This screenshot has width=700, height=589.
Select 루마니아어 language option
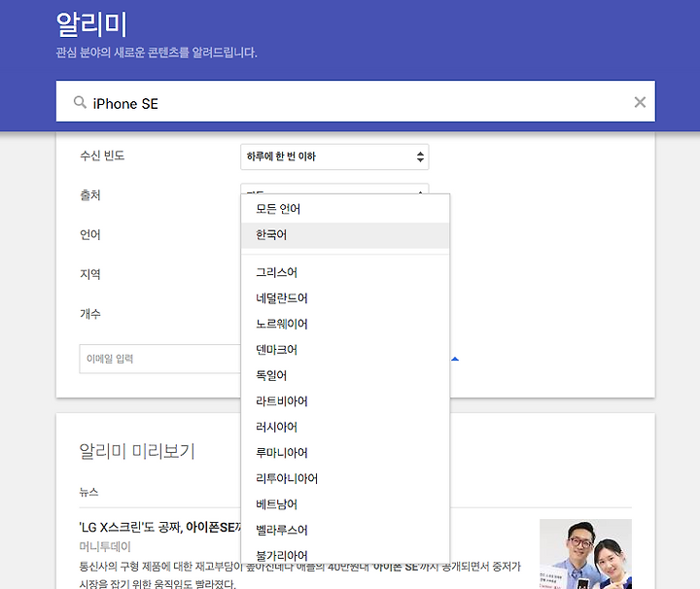(x=345, y=453)
